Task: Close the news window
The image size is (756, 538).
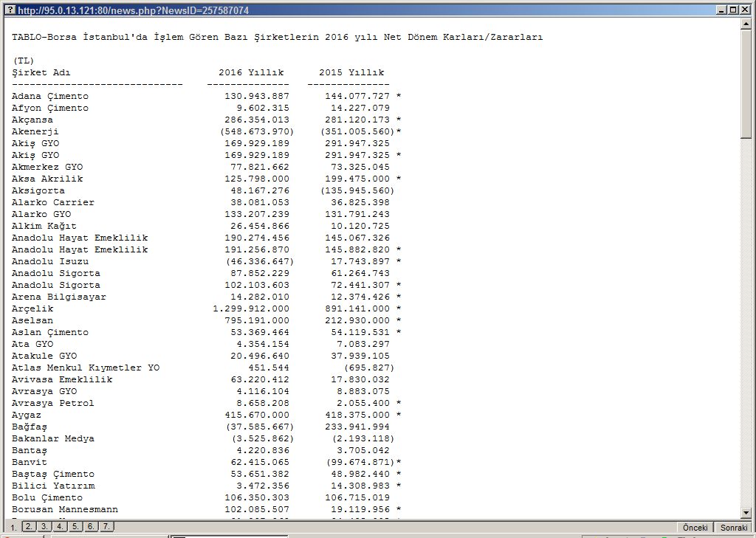Action: (743, 10)
